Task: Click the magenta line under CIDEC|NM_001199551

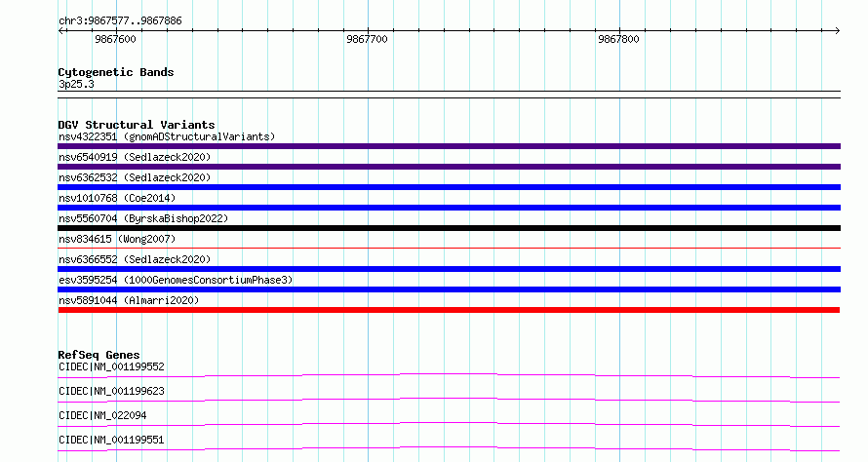Action: point(449,448)
